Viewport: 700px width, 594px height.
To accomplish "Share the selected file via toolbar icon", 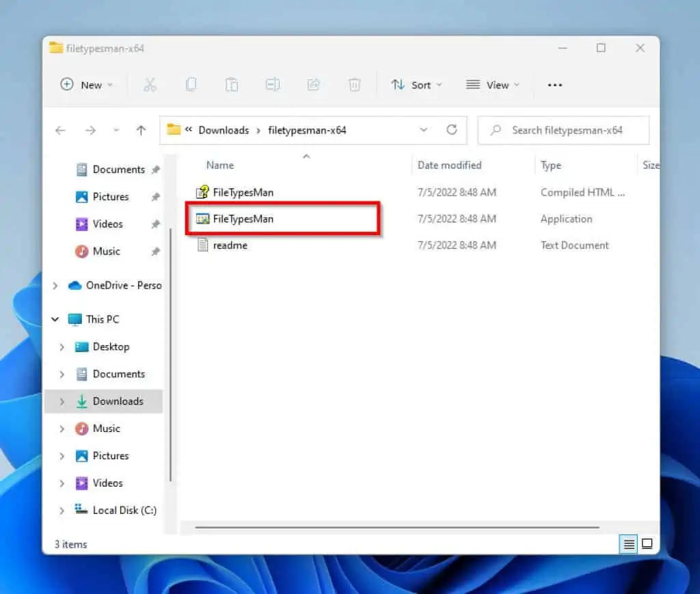I will [314, 84].
